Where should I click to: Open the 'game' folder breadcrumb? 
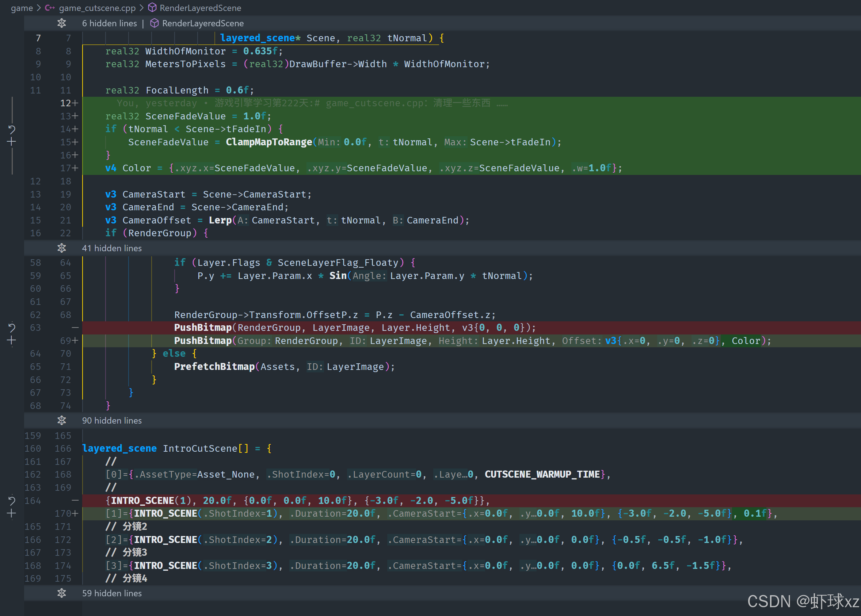pos(22,8)
